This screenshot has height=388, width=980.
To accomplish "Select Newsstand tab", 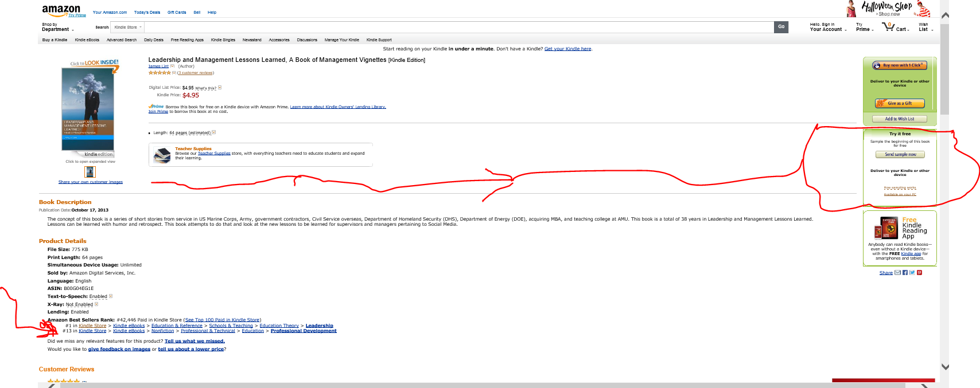I will click(x=252, y=40).
